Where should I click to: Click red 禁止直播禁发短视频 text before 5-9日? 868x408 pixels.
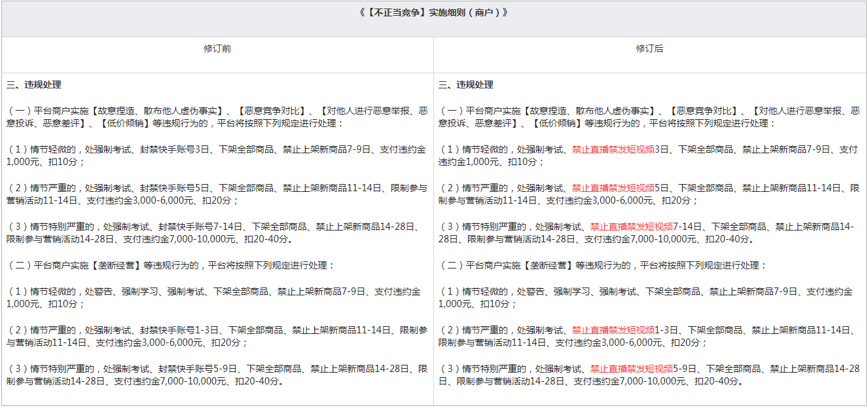(631, 368)
